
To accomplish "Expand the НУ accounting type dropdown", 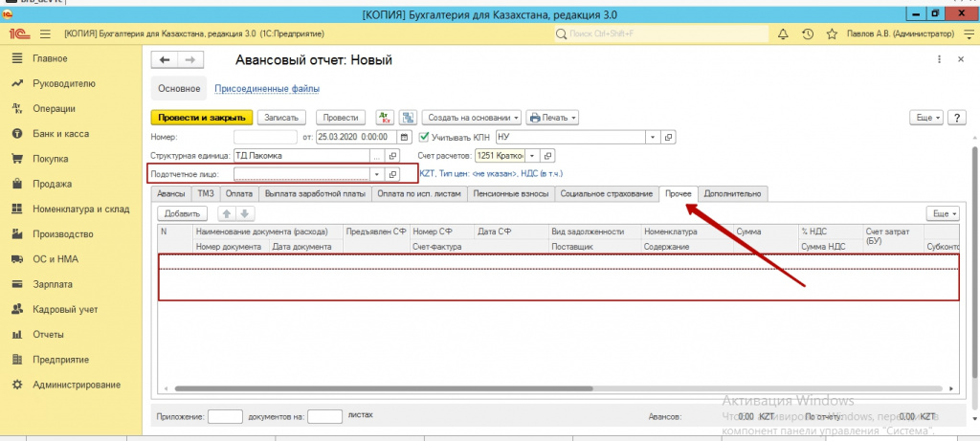I will [x=653, y=137].
